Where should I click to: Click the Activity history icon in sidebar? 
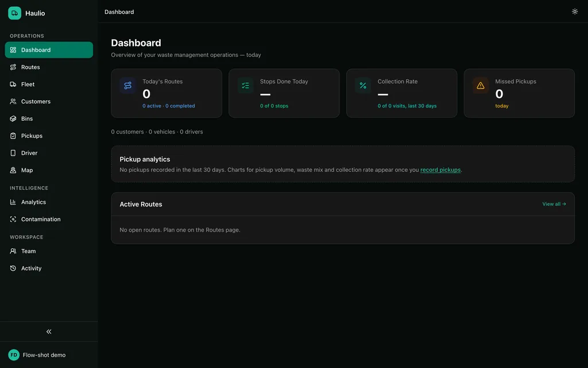pyautogui.click(x=13, y=269)
